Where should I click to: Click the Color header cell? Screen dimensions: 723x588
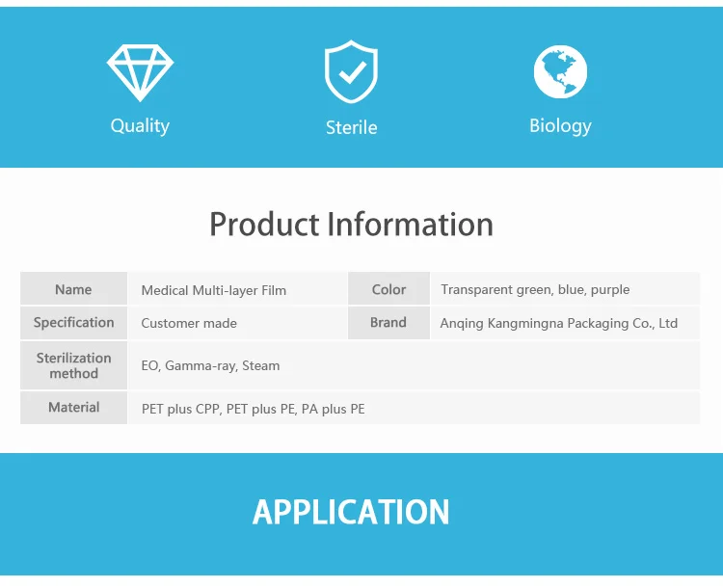pos(388,288)
